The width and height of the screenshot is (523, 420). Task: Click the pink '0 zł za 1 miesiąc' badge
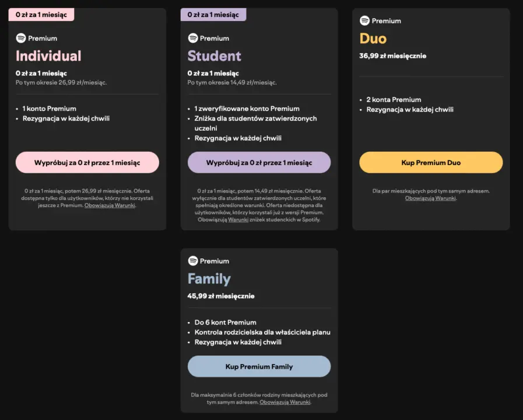tap(41, 15)
